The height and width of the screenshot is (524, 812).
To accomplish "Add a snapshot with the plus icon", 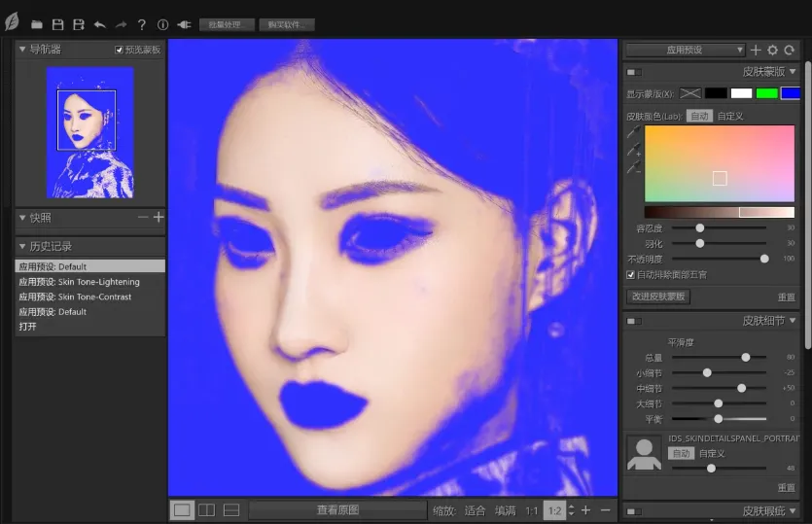I will (159, 217).
